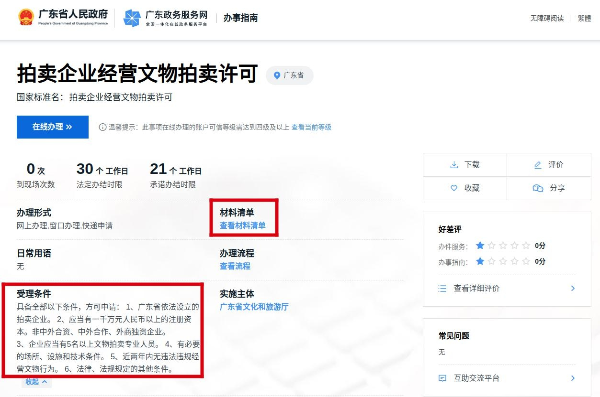Click the chat icon beside 互助交流平台

click(442, 378)
